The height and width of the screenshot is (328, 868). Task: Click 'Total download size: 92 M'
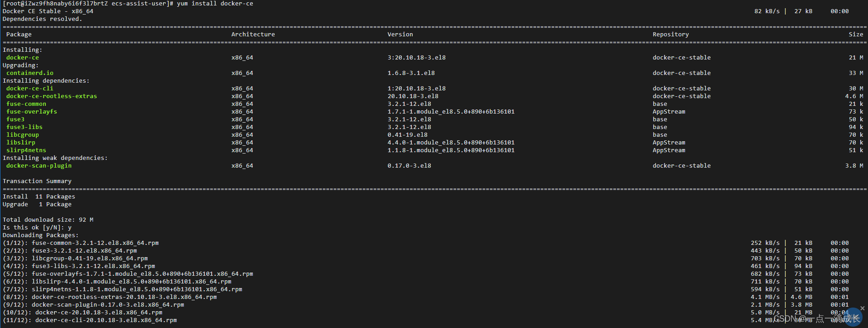click(x=48, y=220)
